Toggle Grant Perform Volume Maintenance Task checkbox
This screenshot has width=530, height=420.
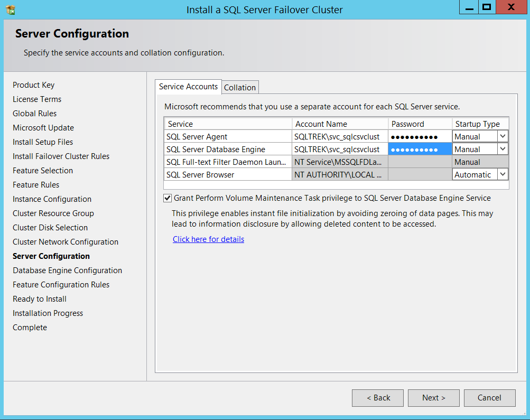(168, 198)
